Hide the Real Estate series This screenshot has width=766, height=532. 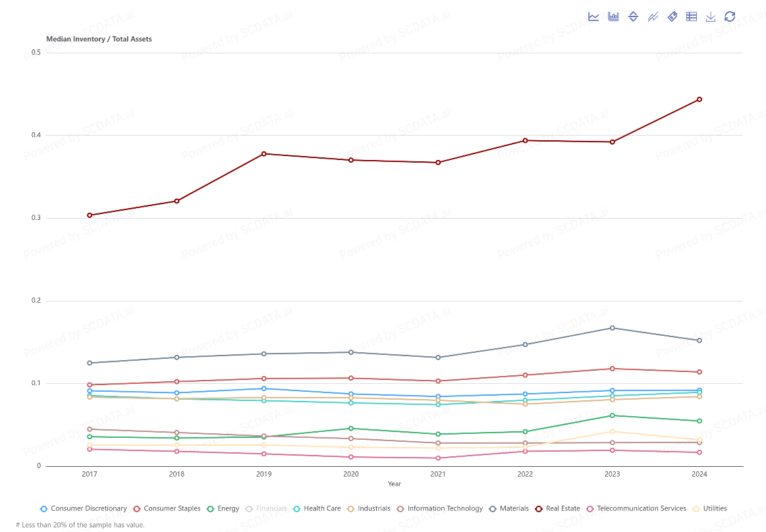click(x=557, y=508)
